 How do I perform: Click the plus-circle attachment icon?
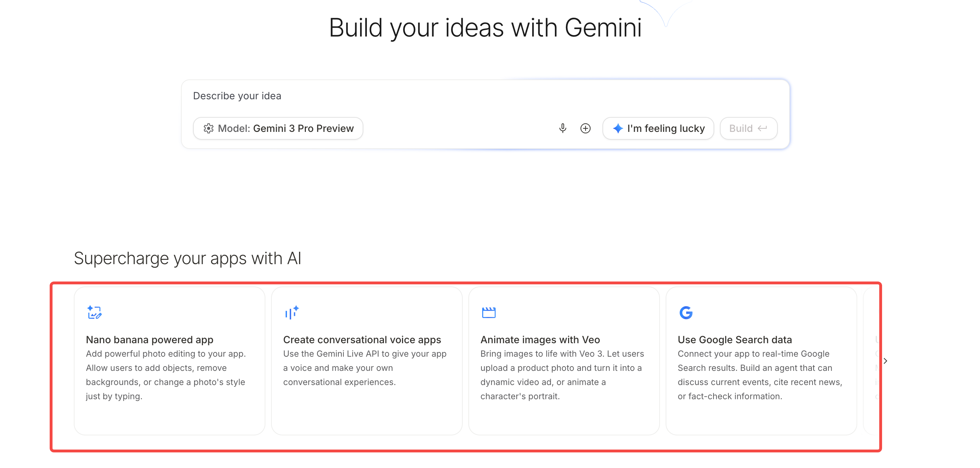coord(585,128)
